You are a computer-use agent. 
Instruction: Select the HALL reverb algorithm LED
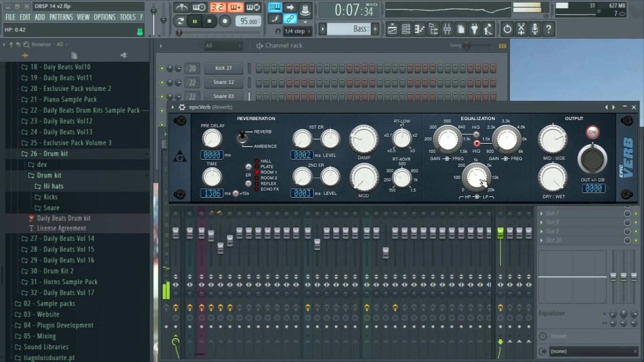click(257, 161)
